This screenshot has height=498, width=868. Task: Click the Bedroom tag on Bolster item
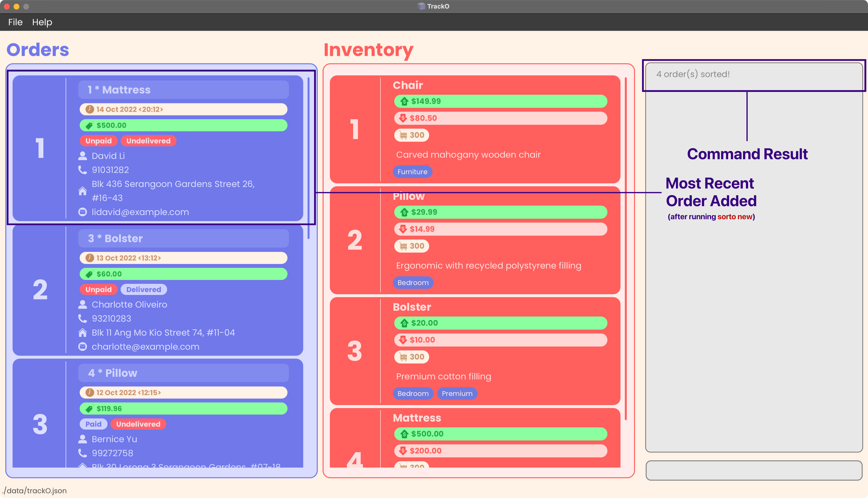pos(413,393)
